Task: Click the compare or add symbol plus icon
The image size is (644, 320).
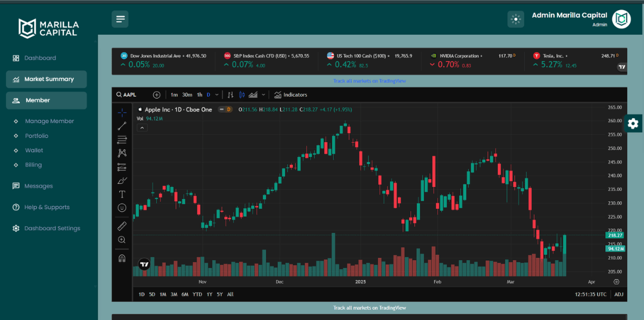Action: click(x=156, y=94)
